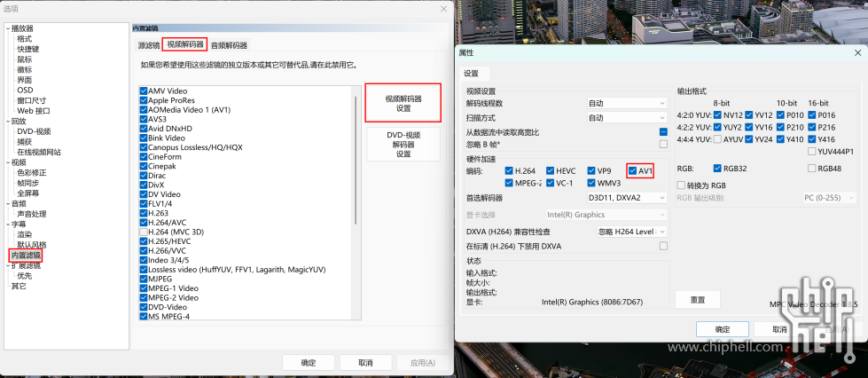
Task: Enable the 转换为 RGB checkbox
Action: pyautogui.click(x=682, y=185)
